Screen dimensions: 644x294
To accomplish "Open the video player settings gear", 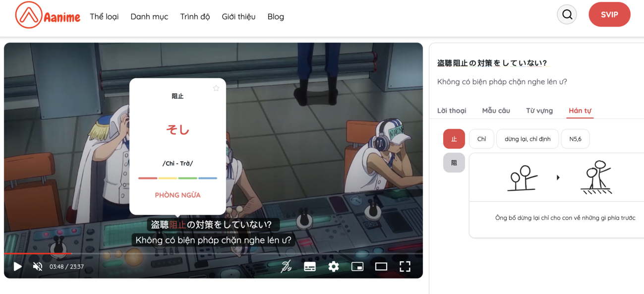I will (334, 266).
